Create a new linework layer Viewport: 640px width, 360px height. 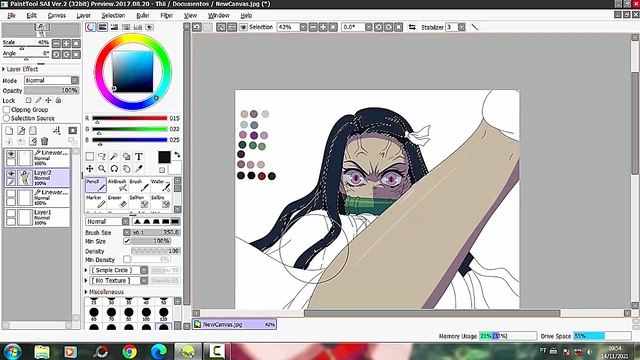(21, 131)
